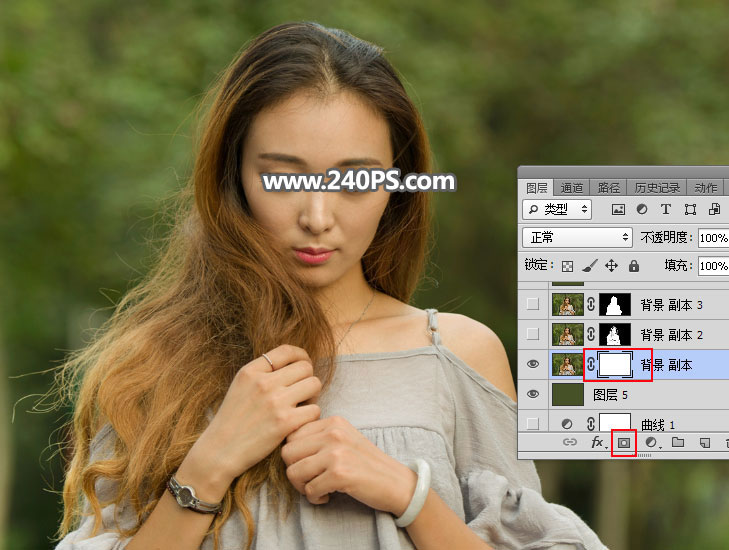
Task: Open the 正常 blend mode dropdown
Action: (577, 238)
